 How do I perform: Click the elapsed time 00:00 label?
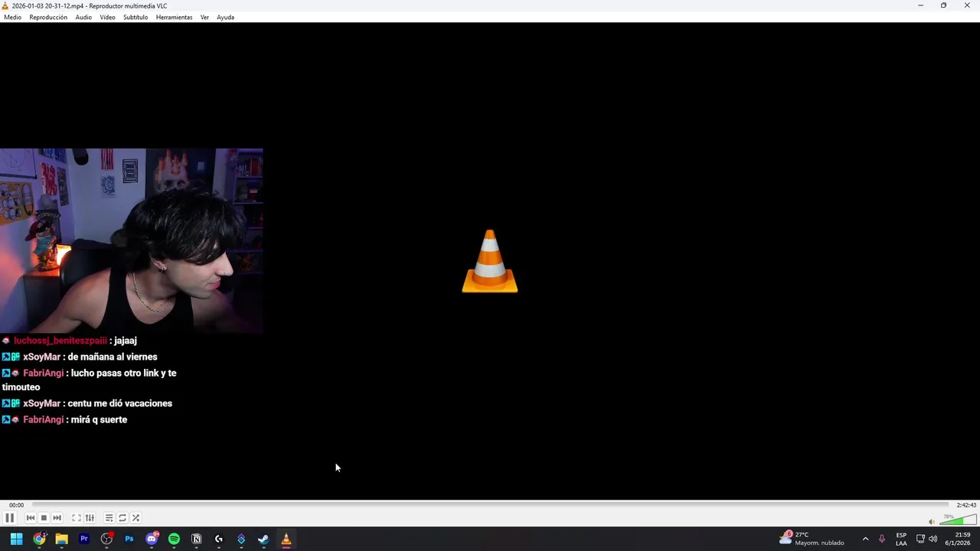(16, 505)
